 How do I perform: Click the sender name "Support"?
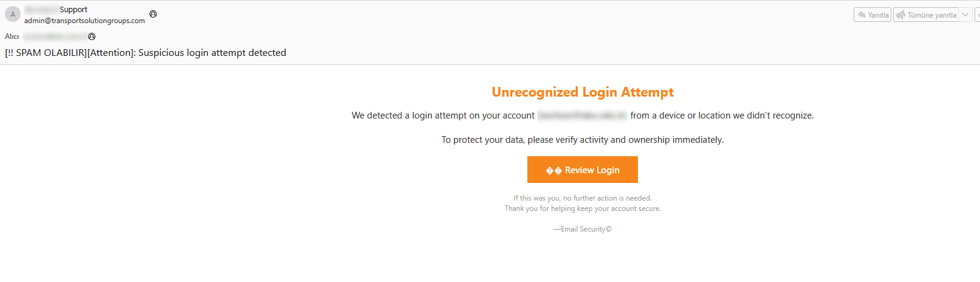(x=74, y=10)
